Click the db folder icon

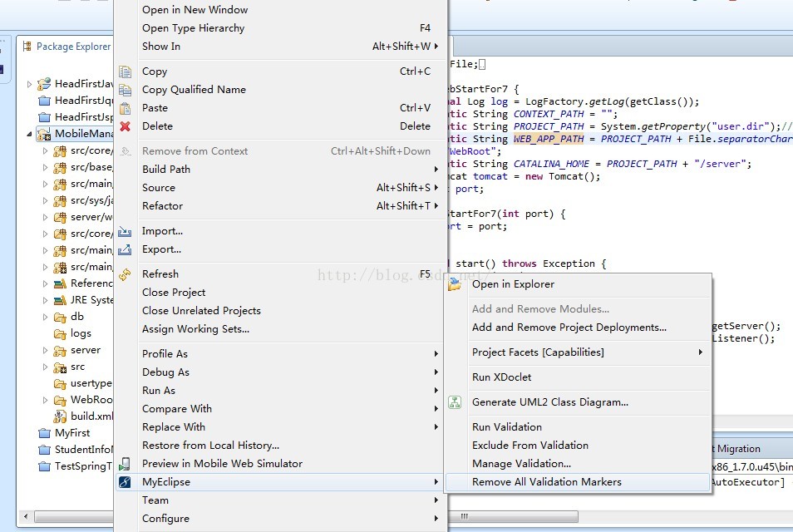pyautogui.click(x=60, y=317)
